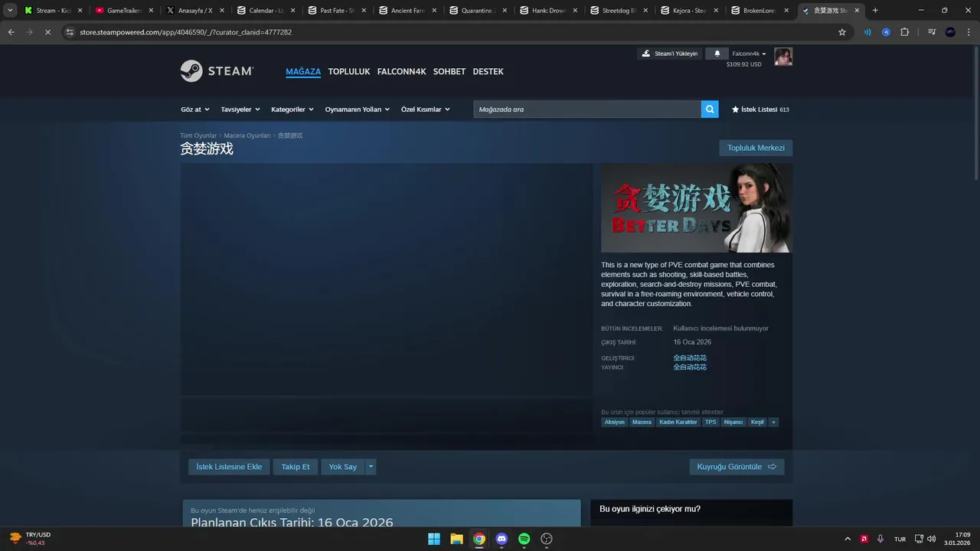Bookmark this page with the star icon
Image resolution: width=980 pixels, height=551 pixels.
(842, 32)
